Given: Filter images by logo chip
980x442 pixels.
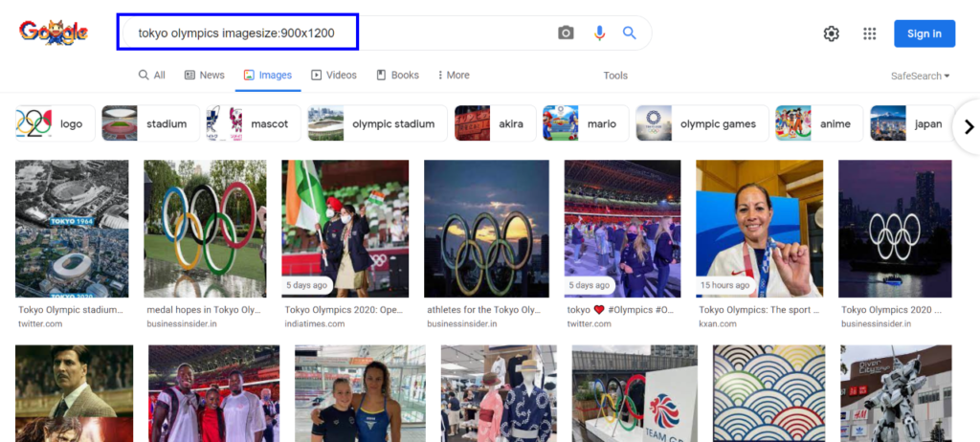Looking at the screenshot, I should coord(55,123).
